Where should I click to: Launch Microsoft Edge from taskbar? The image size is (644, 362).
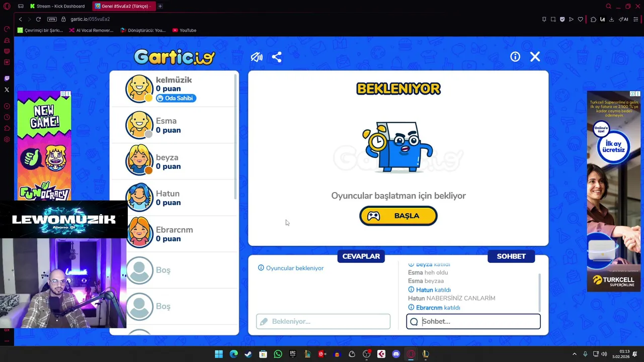[x=233, y=354]
